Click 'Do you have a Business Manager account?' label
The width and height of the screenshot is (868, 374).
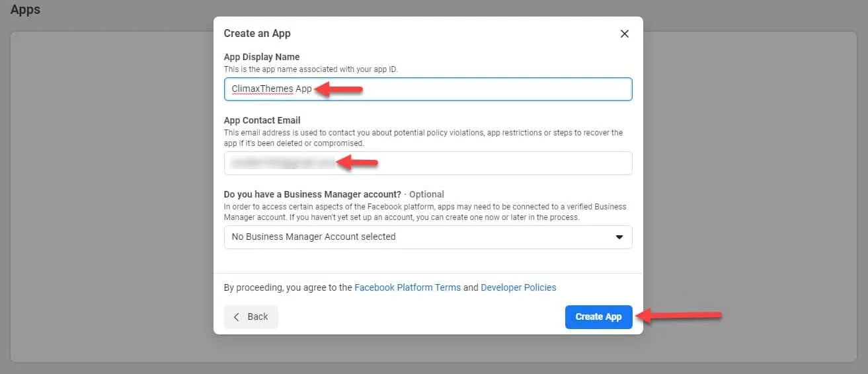pyautogui.click(x=313, y=195)
